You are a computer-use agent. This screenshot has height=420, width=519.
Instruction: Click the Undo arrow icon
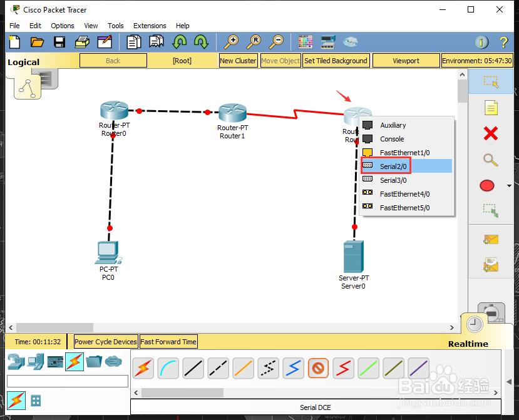point(179,42)
